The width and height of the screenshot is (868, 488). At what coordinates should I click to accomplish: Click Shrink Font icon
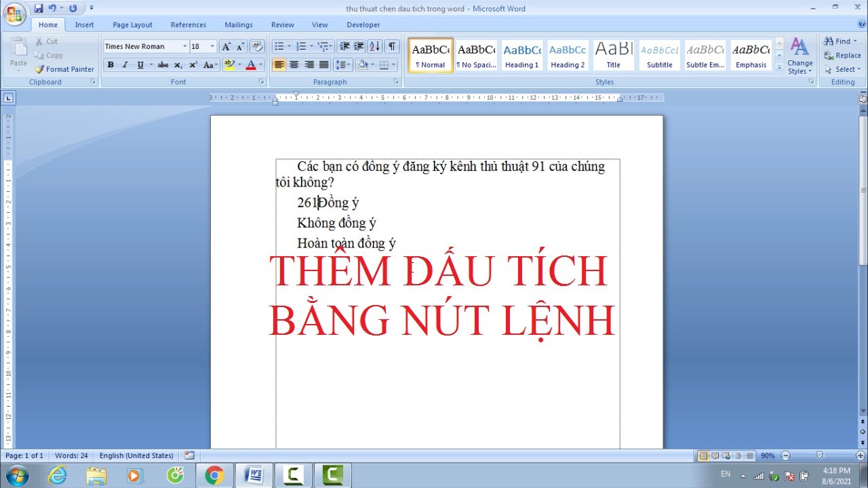(x=240, y=46)
